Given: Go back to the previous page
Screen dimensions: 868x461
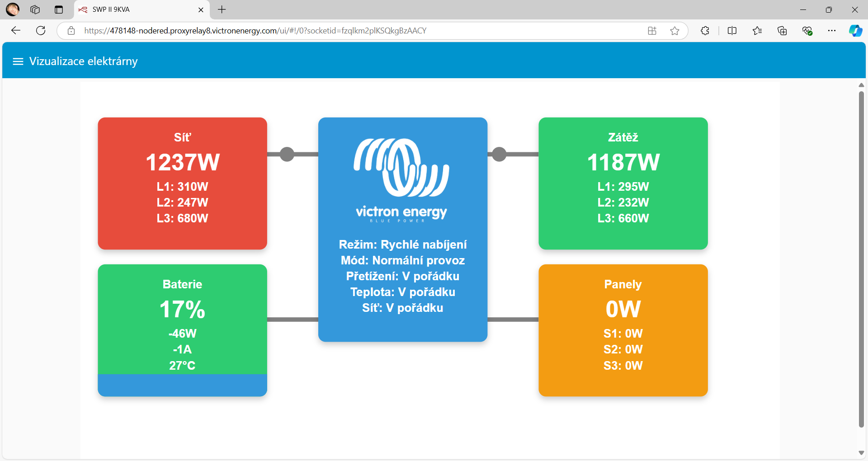Looking at the screenshot, I should coord(16,31).
